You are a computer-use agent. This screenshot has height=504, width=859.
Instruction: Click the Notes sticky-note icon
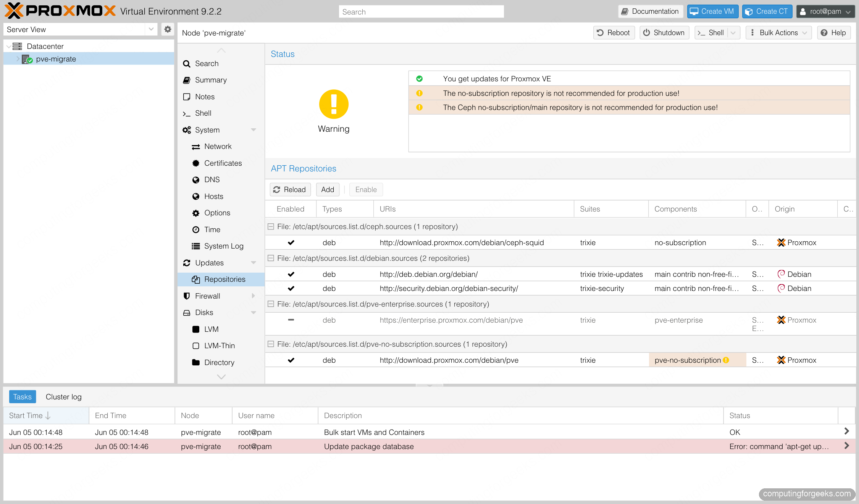(x=187, y=97)
